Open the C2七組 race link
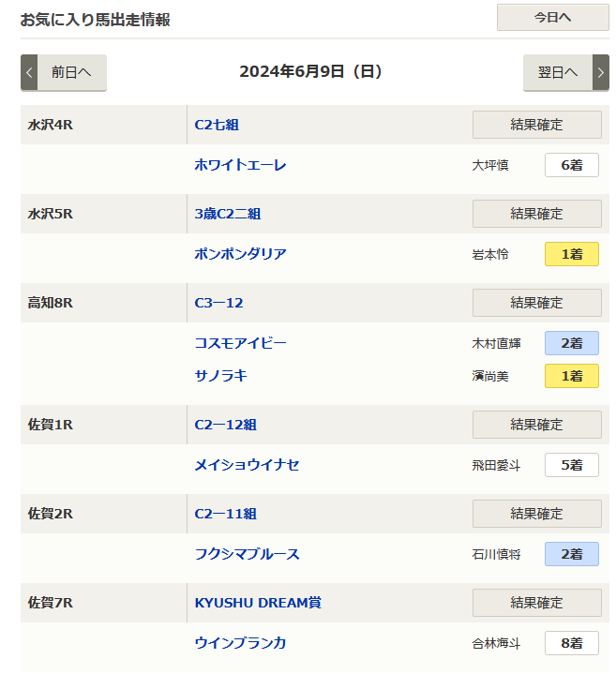 [218, 125]
